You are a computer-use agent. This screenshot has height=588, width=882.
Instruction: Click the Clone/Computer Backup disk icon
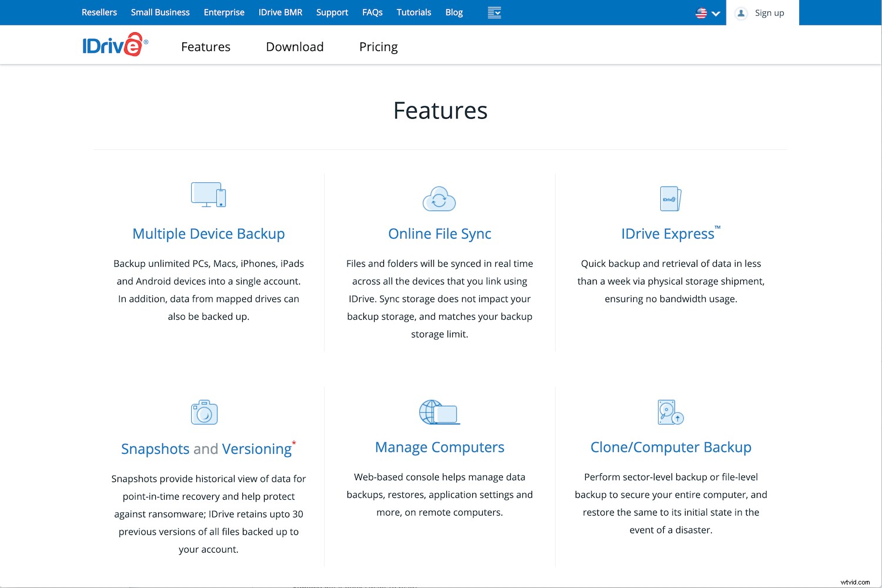point(670,412)
